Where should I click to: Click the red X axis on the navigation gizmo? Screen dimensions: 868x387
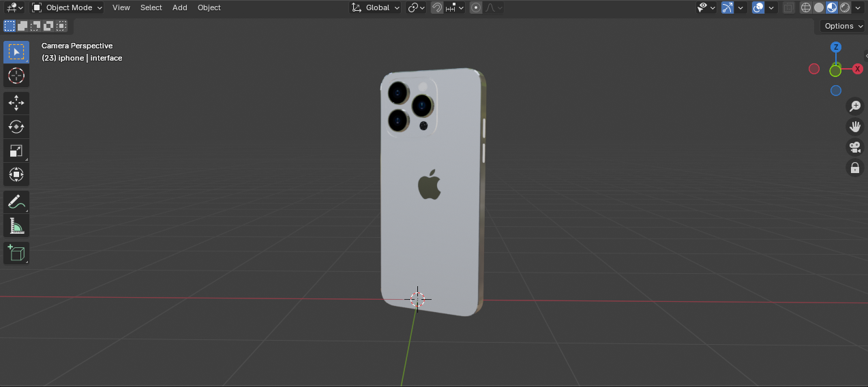[858, 69]
